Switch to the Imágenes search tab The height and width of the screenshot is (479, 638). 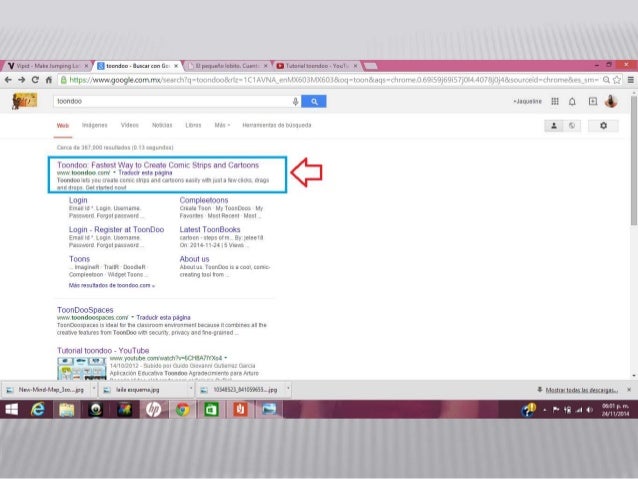[94, 125]
